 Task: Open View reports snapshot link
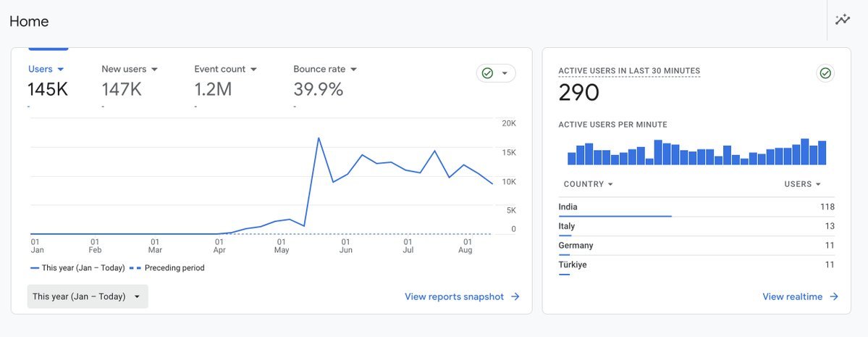click(454, 296)
